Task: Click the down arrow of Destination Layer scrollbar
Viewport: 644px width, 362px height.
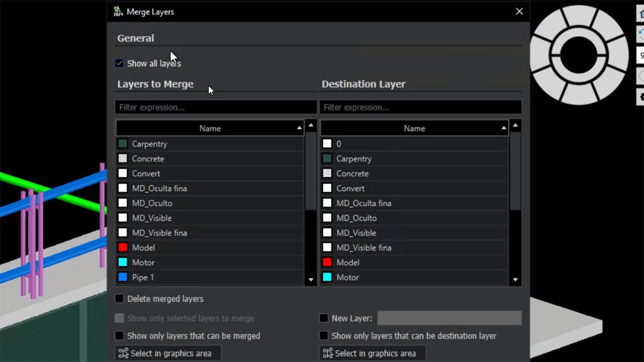Action: (x=515, y=280)
